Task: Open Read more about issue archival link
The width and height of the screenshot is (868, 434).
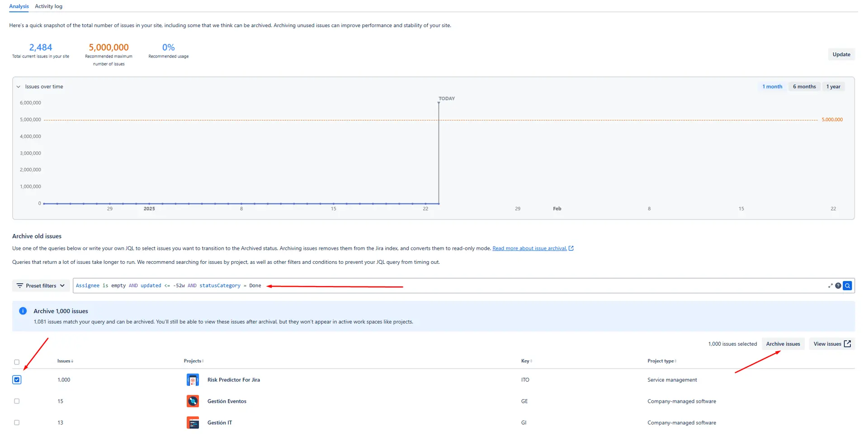Action: point(529,248)
